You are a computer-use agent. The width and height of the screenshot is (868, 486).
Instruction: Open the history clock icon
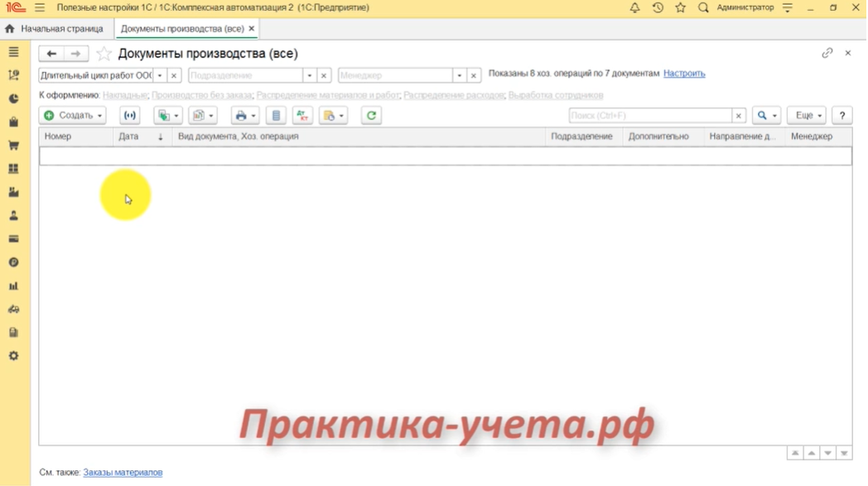pos(658,7)
